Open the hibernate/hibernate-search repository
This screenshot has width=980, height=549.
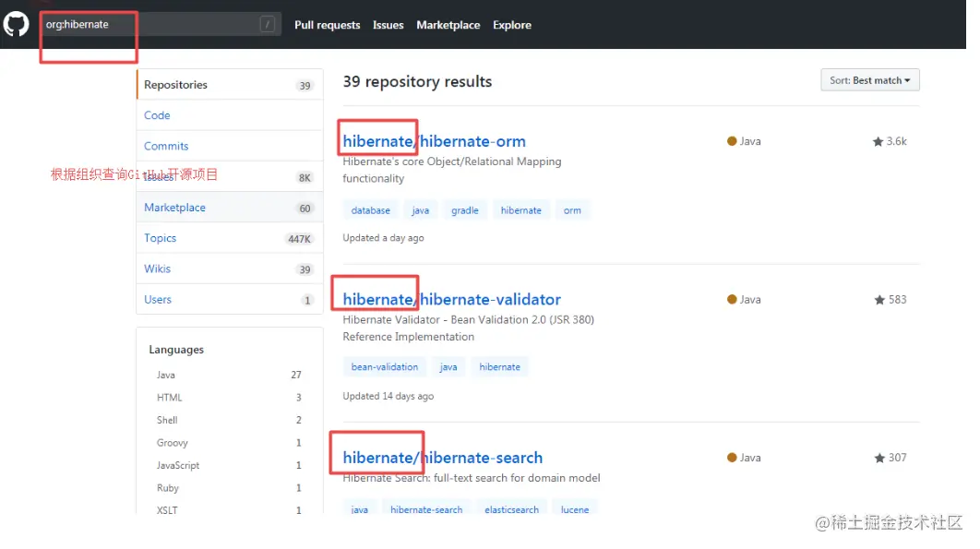tap(443, 458)
